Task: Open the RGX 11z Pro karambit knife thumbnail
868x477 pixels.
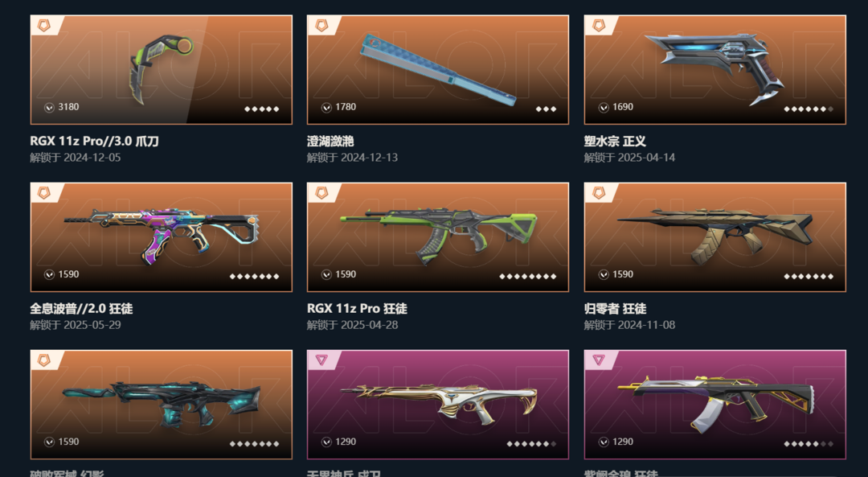Action: pos(161,70)
